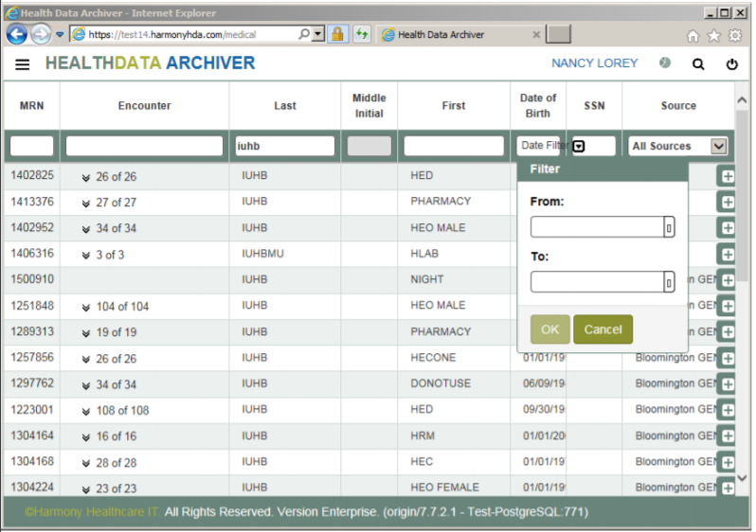Expand encounters 19 of 19
The height and width of the screenshot is (532, 756).
(x=86, y=333)
